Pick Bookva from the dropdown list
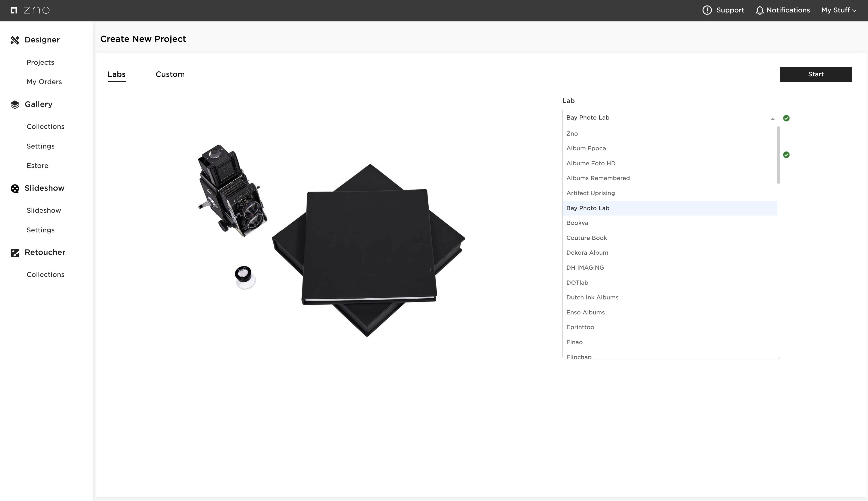This screenshot has height=501, width=868. click(x=670, y=223)
